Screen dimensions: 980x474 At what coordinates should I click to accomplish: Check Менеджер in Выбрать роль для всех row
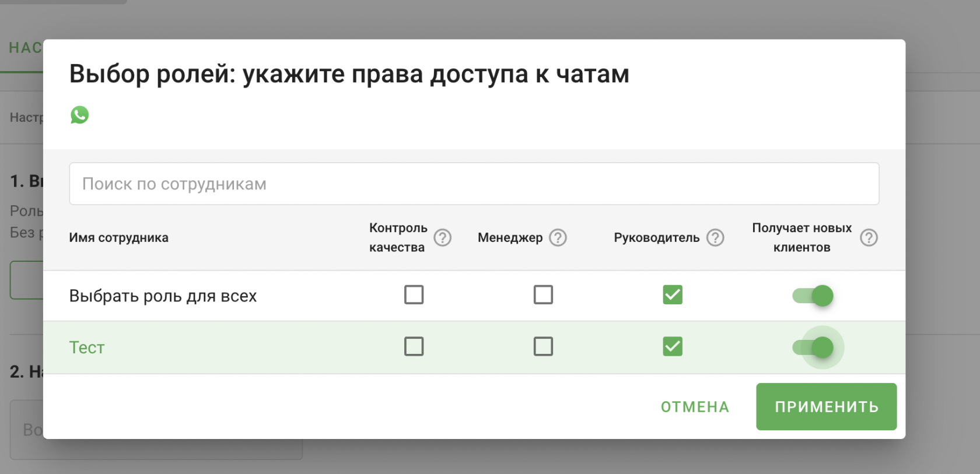pos(543,295)
